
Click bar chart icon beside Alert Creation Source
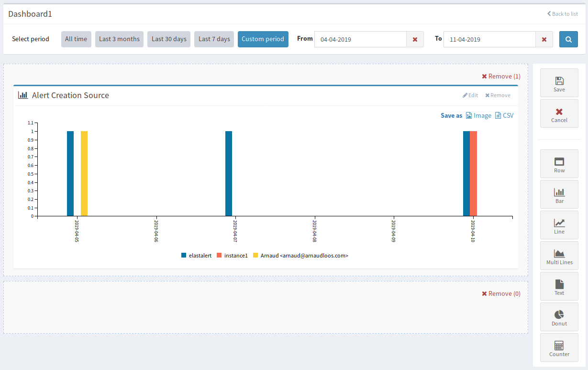click(x=23, y=95)
